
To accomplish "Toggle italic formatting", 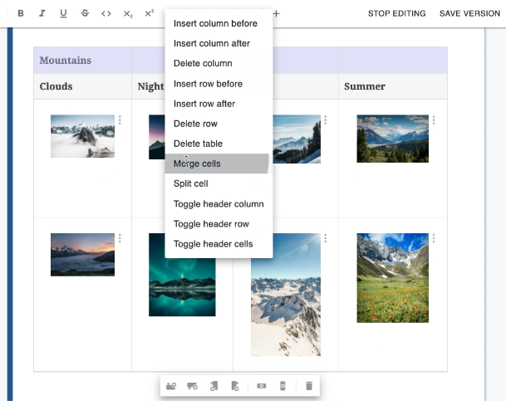I will (x=42, y=13).
